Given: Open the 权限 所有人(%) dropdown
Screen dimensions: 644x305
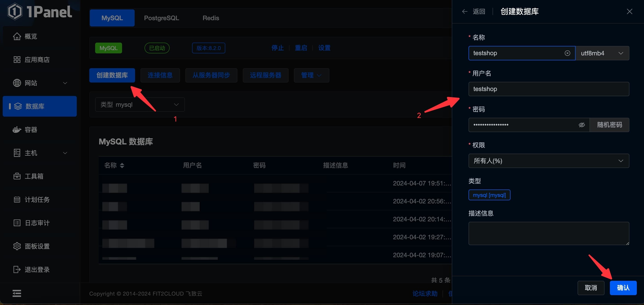Looking at the screenshot, I should pyautogui.click(x=548, y=161).
